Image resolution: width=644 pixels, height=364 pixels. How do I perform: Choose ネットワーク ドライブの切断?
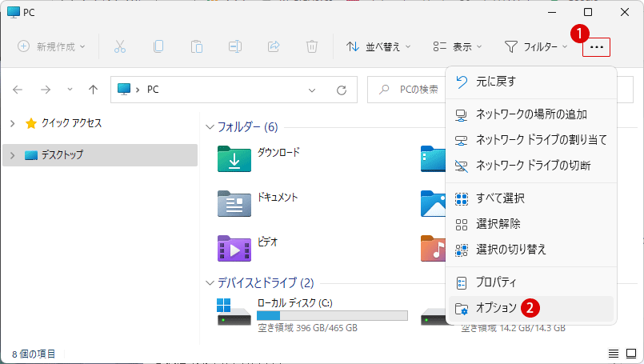(x=531, y=166)
